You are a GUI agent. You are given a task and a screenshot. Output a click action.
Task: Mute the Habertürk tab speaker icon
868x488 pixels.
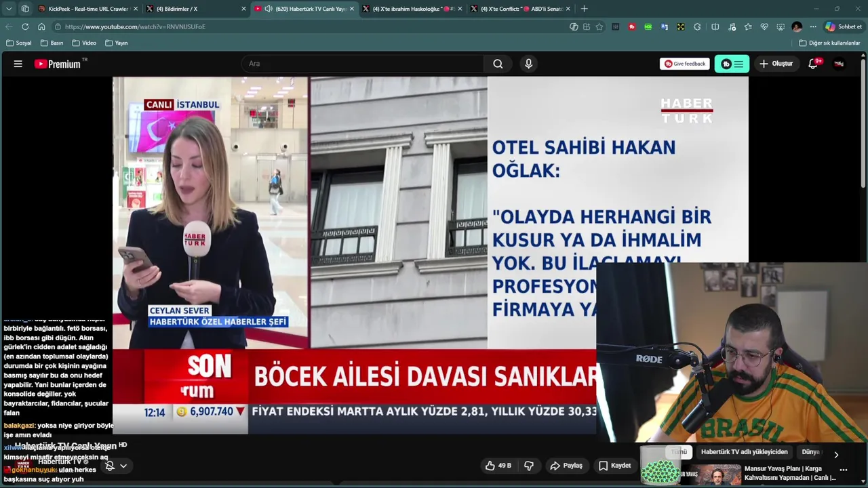click(269, 9)
